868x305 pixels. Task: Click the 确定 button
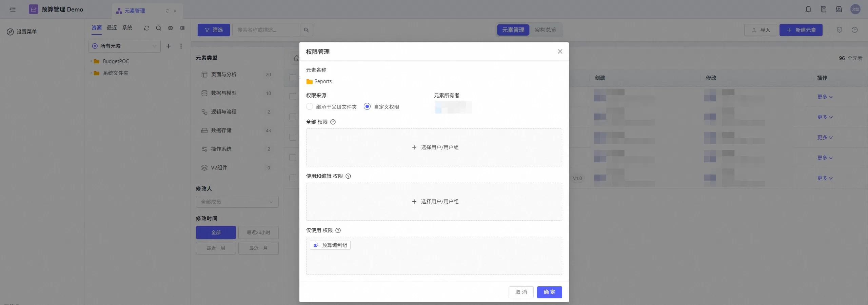pyautogui.click(x=549, y=292)
